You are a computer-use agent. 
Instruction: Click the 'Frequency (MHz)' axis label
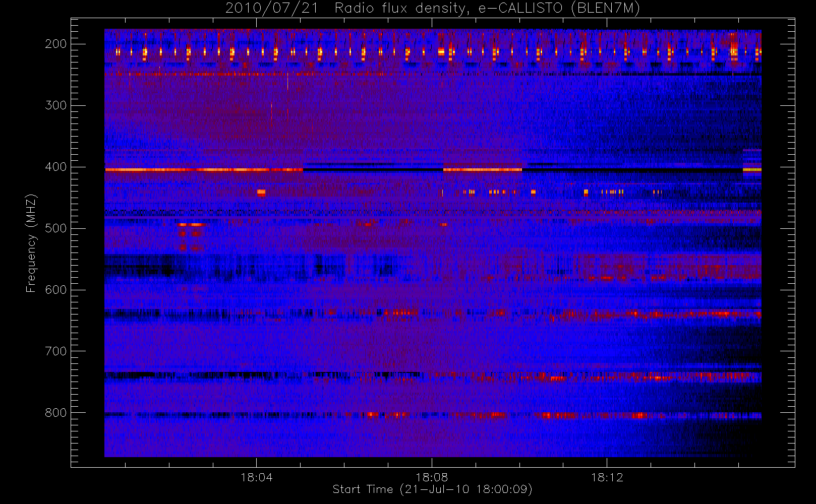[31, 243]
